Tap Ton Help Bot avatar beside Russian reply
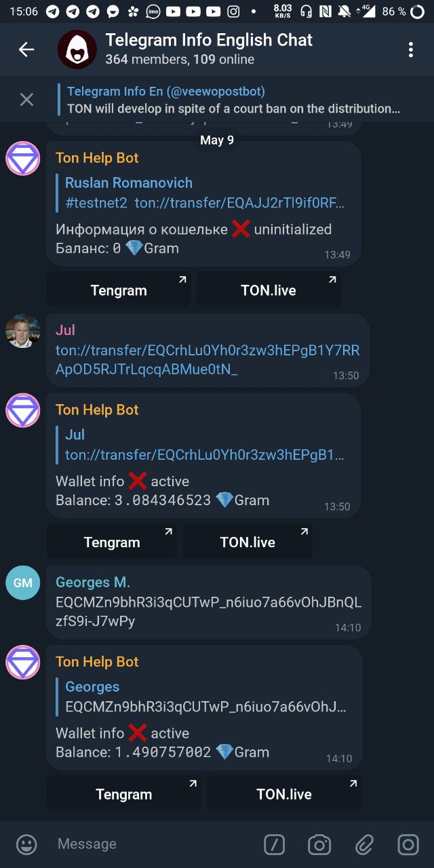This screenshot has width=434, height=868. pyautogui.click(x=23, y=159)
